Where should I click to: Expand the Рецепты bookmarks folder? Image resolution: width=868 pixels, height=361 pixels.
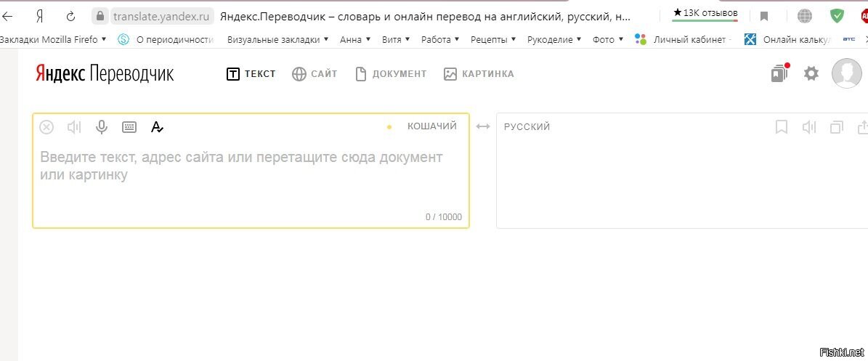point(492,39)
